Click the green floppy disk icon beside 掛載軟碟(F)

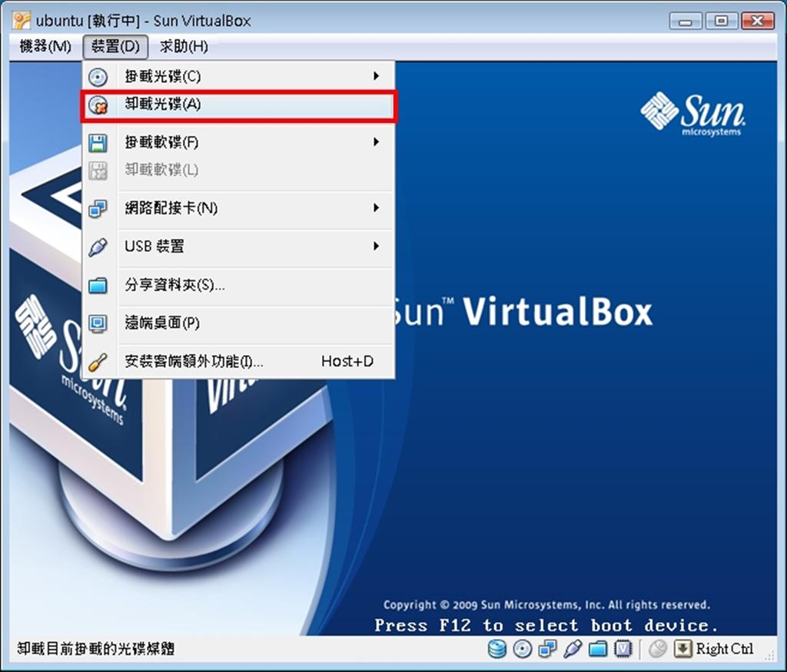coord(98,142)
